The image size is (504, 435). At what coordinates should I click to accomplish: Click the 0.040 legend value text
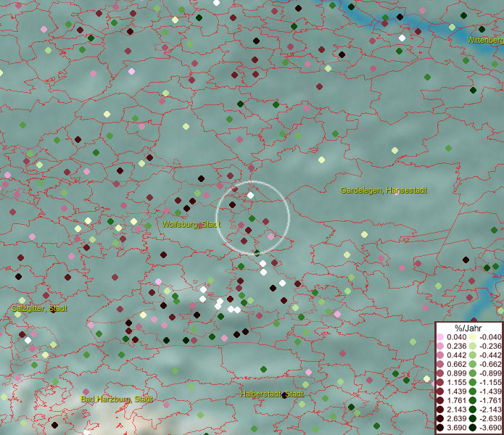[456, 337]
